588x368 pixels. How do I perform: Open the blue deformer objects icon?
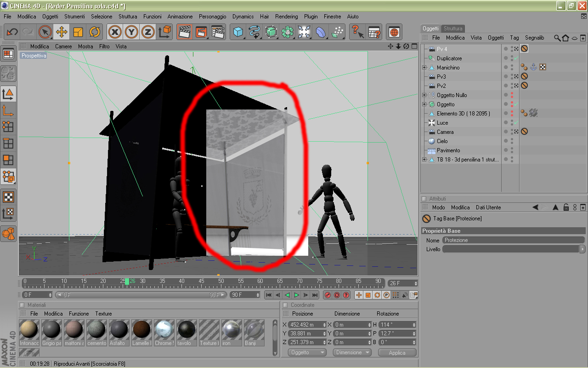(x=321, y=32)
